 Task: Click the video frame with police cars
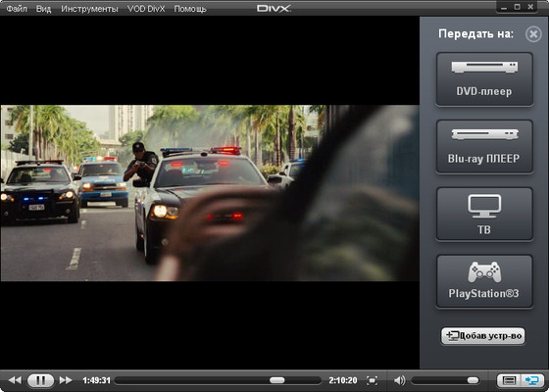210,193
